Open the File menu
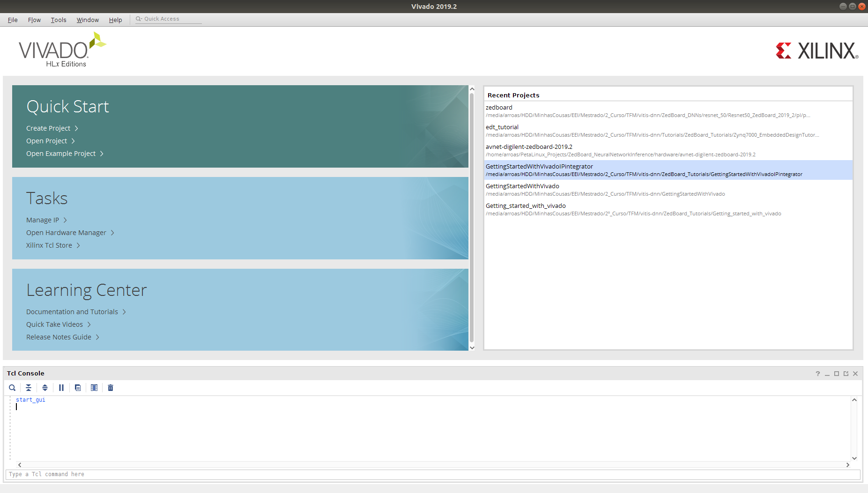This screenshot has height=493, width=868. [13, 20]
